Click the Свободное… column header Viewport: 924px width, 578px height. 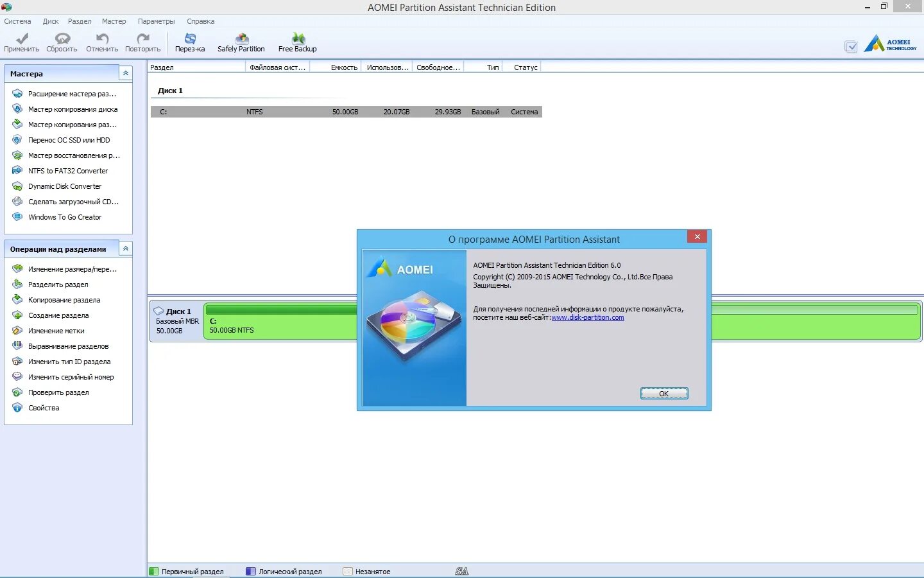pos(438,67)
